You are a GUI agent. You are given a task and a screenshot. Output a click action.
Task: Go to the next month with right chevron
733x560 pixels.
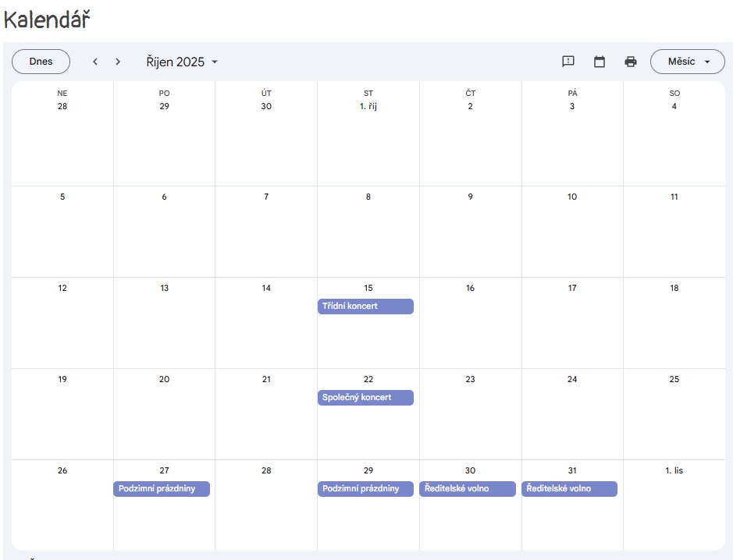(118, 62)
